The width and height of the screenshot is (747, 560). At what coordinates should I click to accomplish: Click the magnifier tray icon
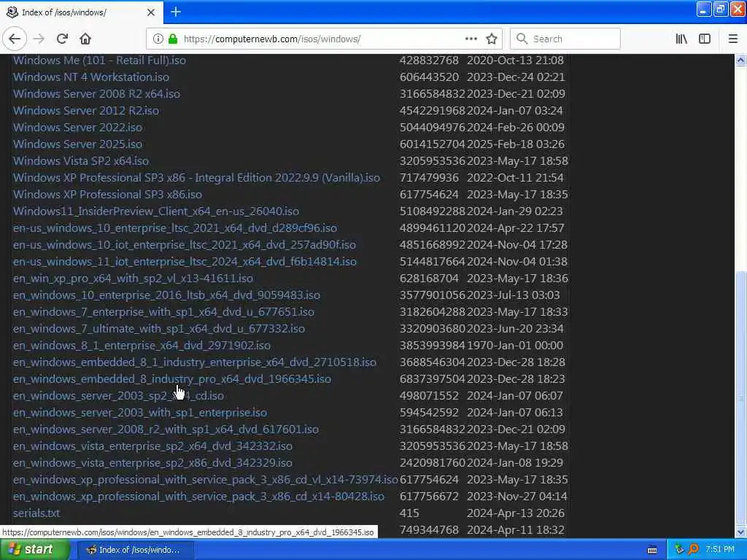click(x=693, y=550)
